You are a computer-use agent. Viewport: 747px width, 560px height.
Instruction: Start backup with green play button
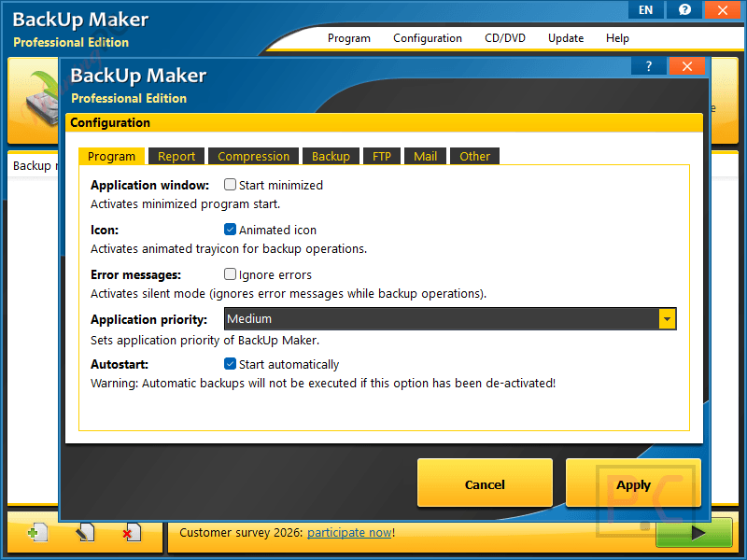pyautogui.click(x=694, y=533)
